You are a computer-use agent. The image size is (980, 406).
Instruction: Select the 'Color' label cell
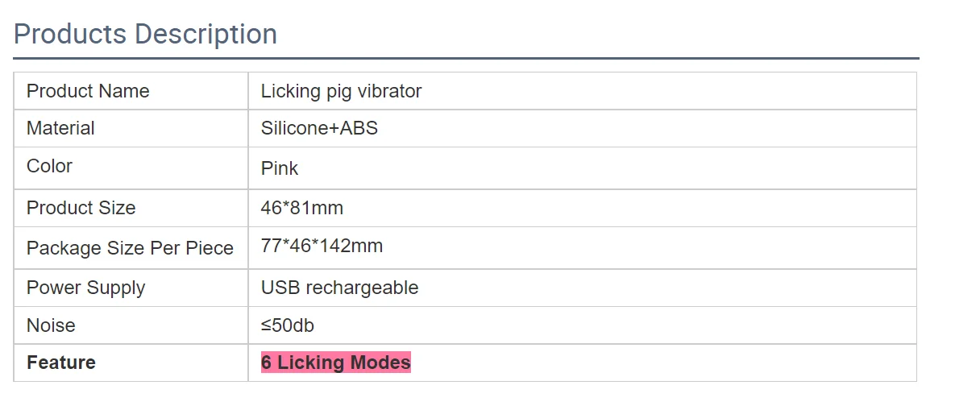[49, 166]
